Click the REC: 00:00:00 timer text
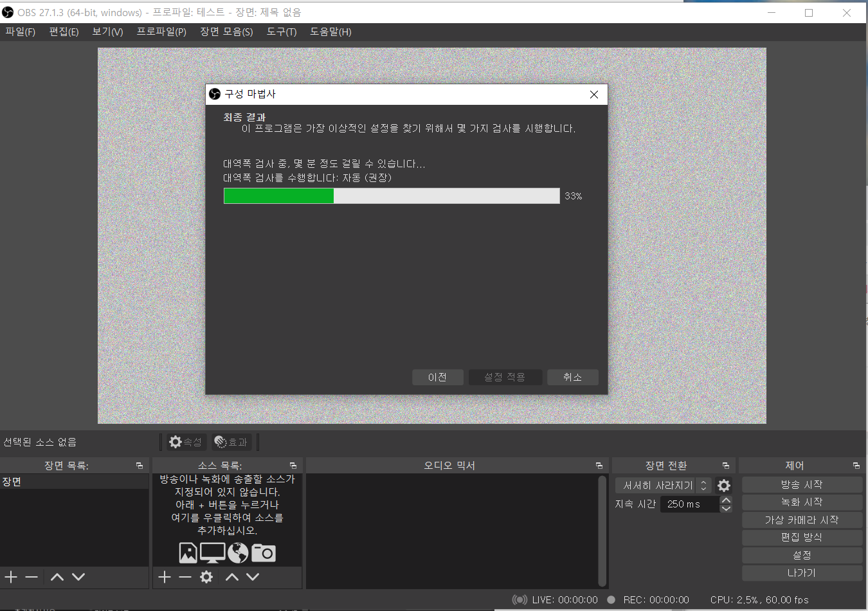The width and height of the screenshot is (868, 611). click(x=656, y=599)
